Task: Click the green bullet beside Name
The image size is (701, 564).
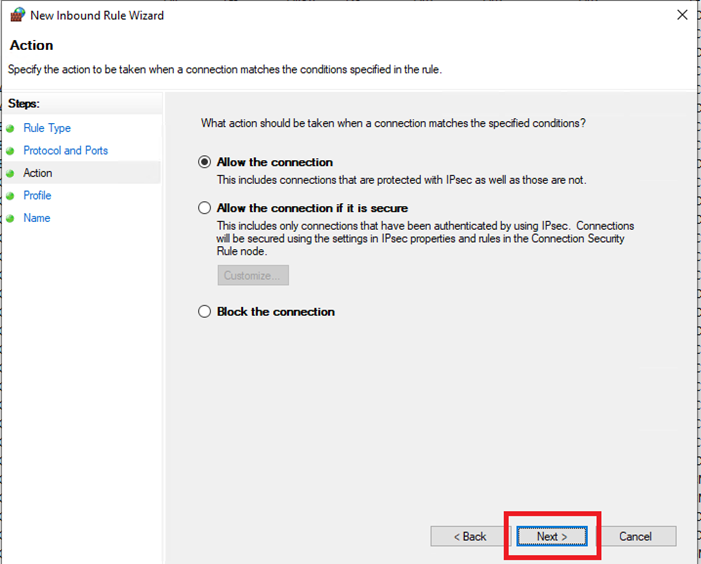Action: tap(10, 219)
